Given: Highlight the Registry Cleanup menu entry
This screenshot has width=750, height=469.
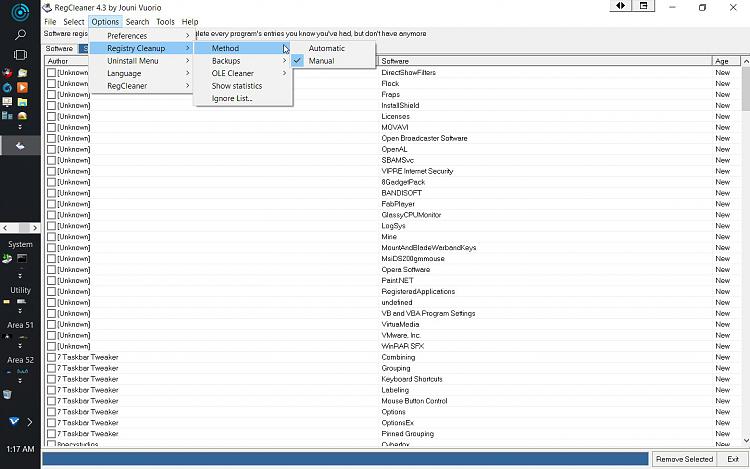Looking at the screenshot, I should (141, 48).
